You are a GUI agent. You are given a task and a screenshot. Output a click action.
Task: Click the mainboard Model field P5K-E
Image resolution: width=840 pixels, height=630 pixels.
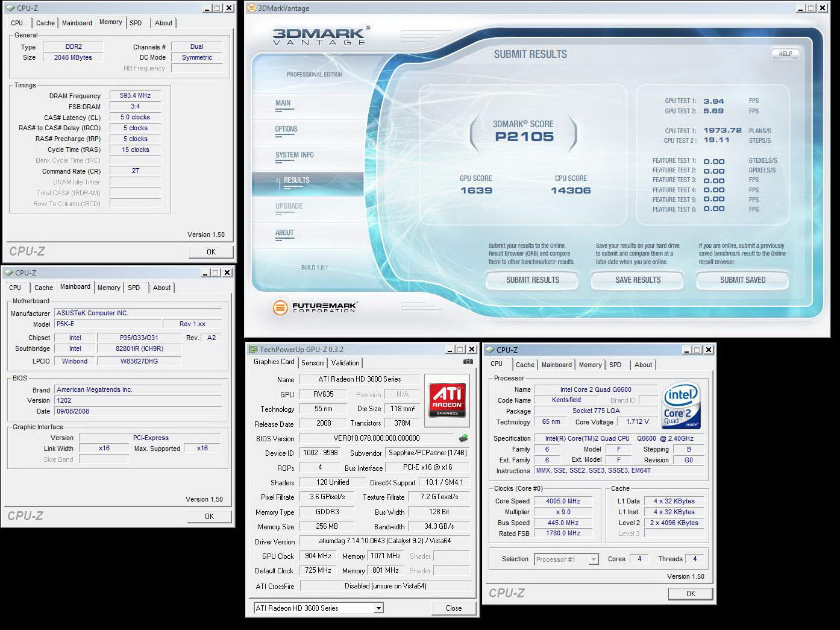107,324
